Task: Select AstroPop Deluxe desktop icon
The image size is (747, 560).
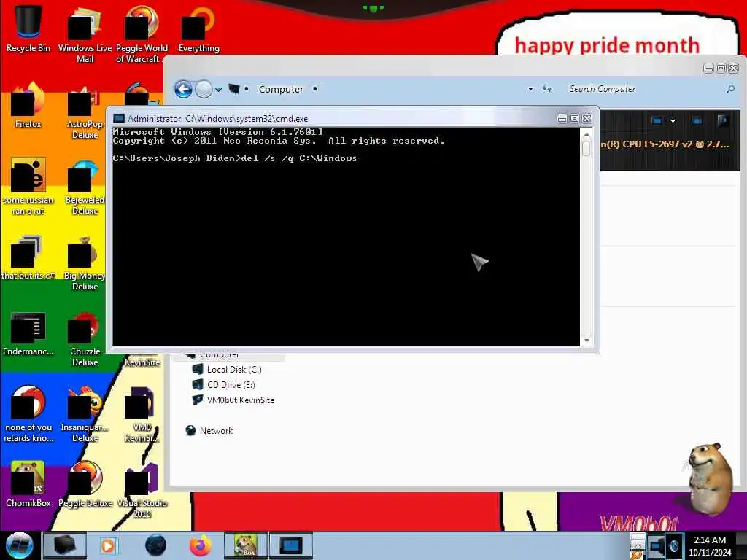Action: [x=85, y=111]
